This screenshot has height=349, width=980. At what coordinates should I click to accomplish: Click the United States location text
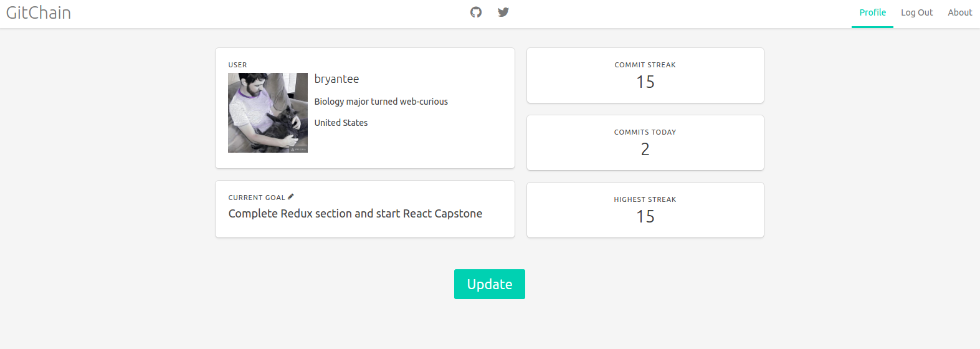(341, 123)
